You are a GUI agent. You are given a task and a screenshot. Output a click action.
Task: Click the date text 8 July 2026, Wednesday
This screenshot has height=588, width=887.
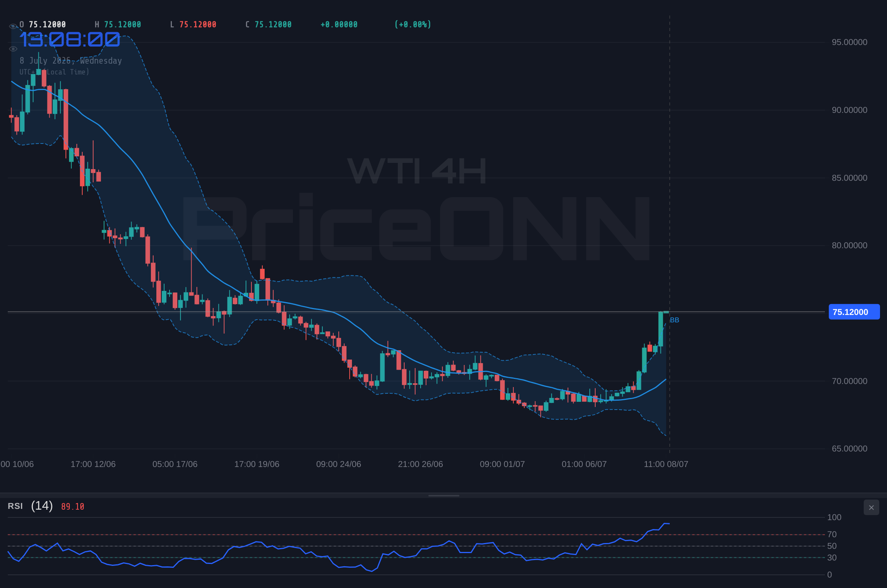tap(71, 61)
